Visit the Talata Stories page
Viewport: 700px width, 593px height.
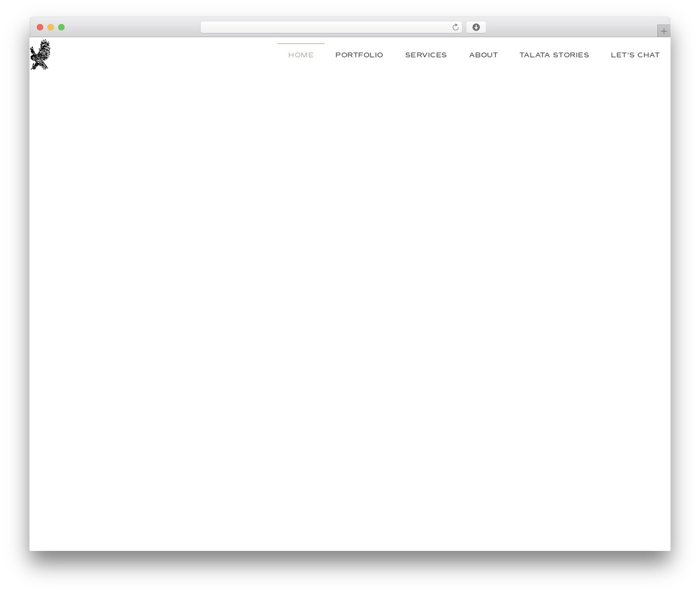[554, 55]
